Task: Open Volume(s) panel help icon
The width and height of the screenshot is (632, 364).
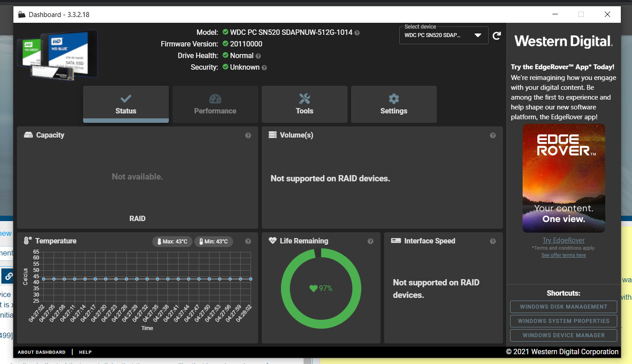Action: [493, 135]
